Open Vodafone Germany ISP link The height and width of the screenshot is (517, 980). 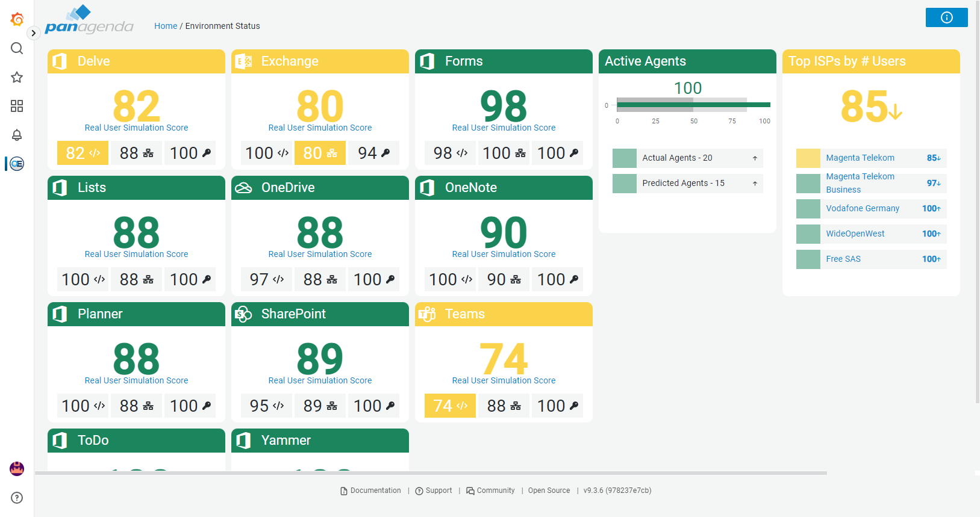[x=863, y=208]
